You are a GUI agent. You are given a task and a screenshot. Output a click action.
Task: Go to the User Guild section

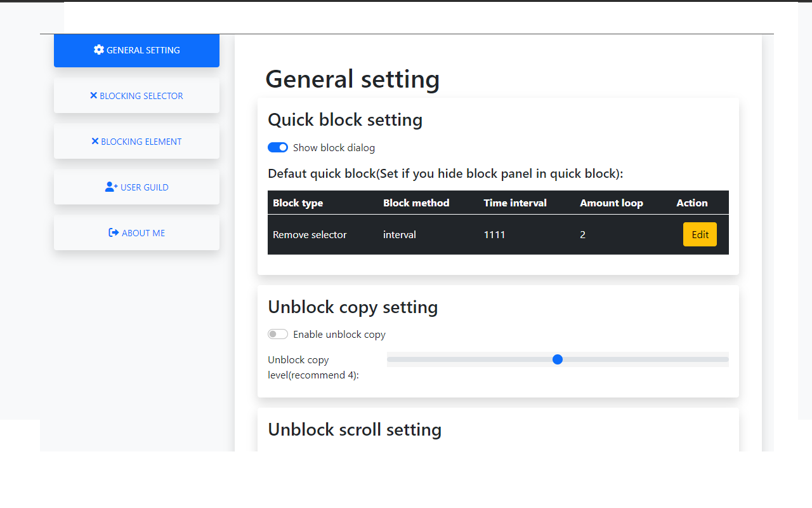click(136, 187)
